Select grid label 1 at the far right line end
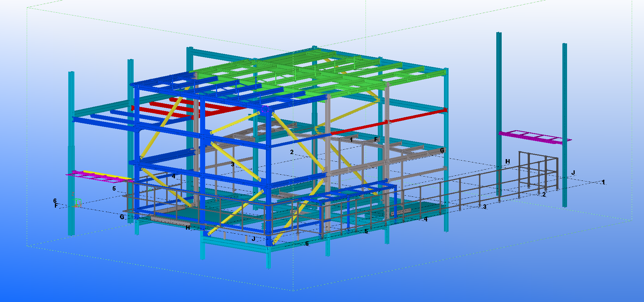 (603, 182)
